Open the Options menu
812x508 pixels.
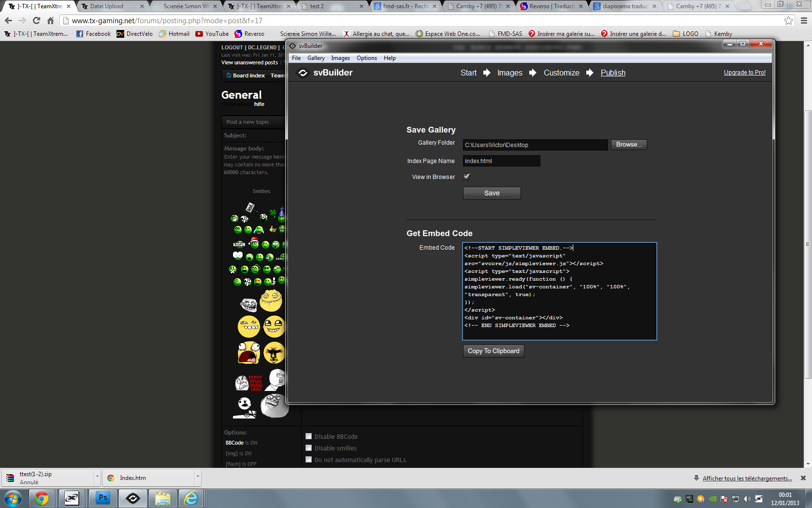pos(367,58)
